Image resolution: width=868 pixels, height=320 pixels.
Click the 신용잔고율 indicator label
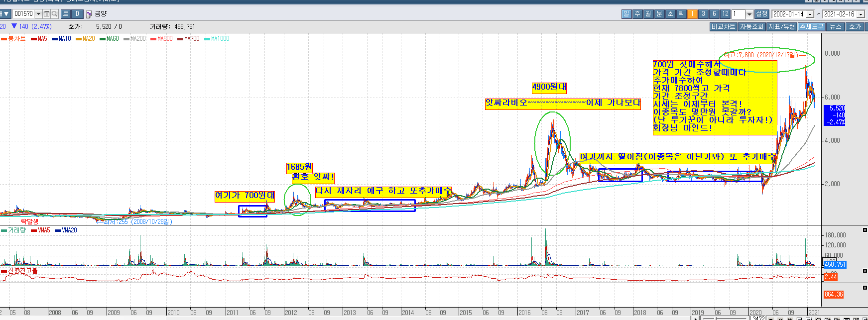(x=22, y=271)
